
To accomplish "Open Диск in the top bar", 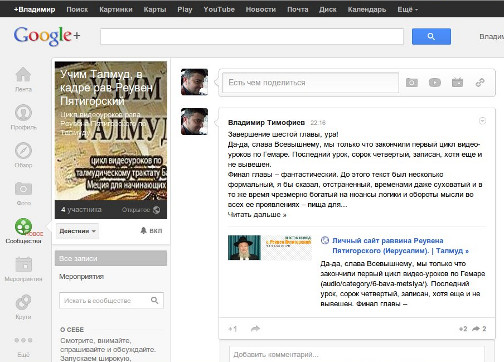I will (x=328, y=9).
